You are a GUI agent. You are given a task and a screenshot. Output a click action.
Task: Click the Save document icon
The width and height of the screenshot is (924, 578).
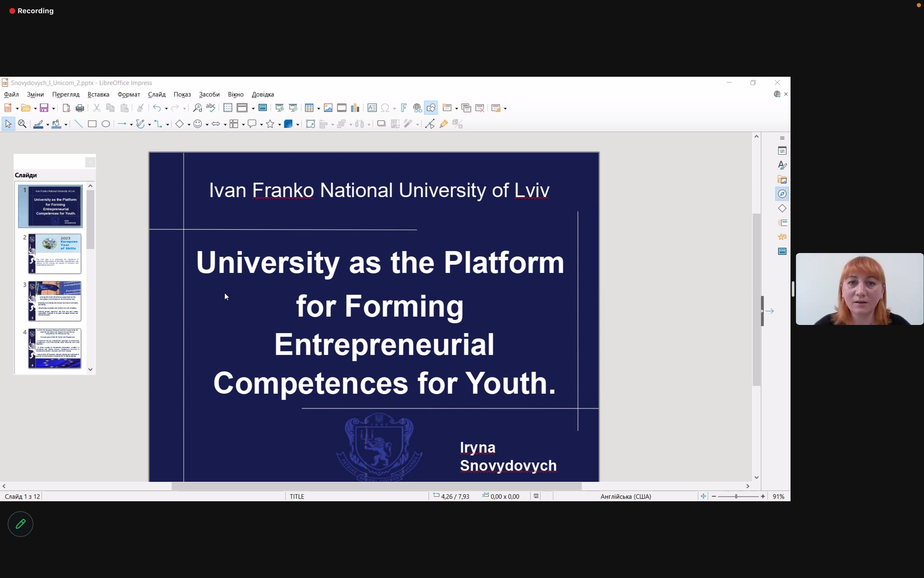click(44, 108)
